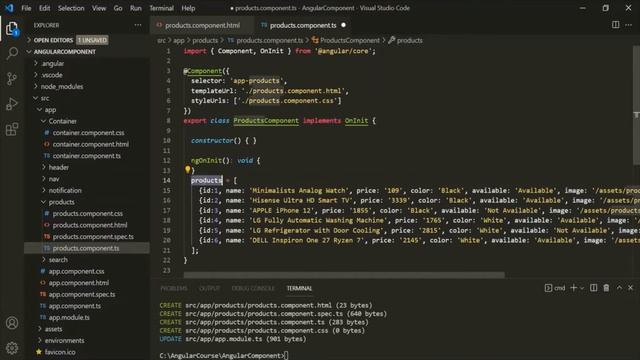Open products.component.css in explorer
This screenshot has width=640, height=360.
[x=87, y=213]
